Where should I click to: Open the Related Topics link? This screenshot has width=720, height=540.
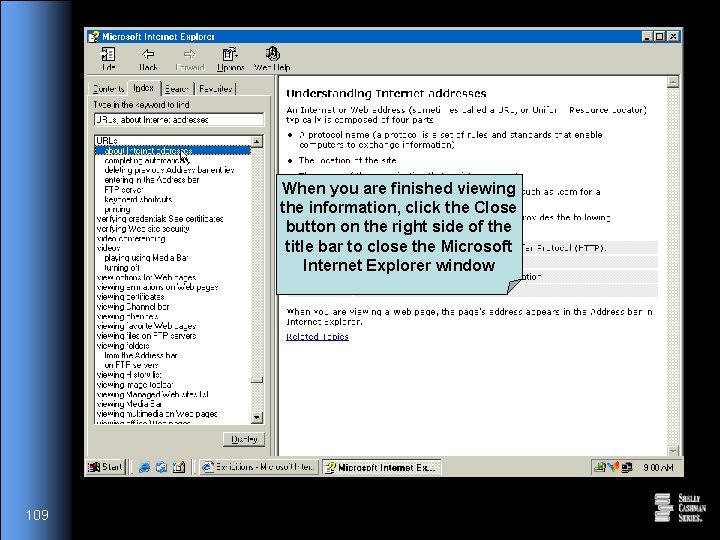(x=317, y=337)
